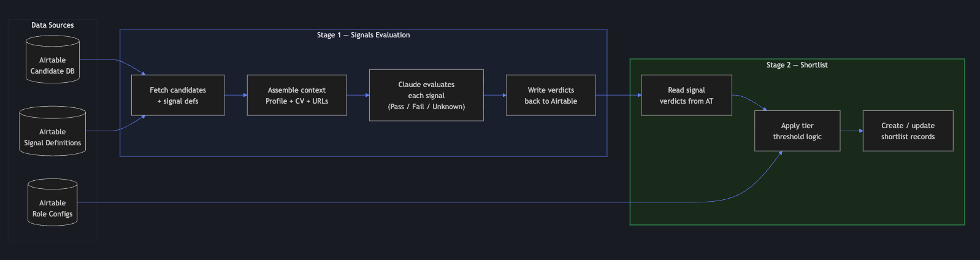The width and height of the screenshot is (980, 260).
Task: Click the 'Apply tier threshold logic' box
Action: (797, 131)
